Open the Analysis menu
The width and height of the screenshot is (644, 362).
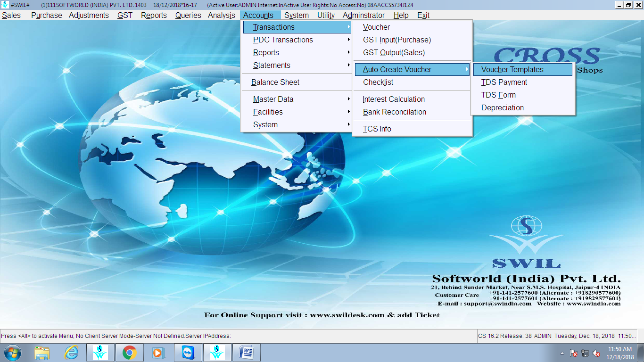[222, 15]
